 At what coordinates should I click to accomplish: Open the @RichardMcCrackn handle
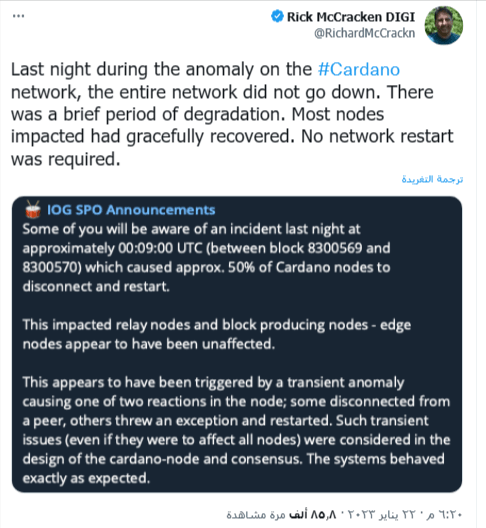364,33
